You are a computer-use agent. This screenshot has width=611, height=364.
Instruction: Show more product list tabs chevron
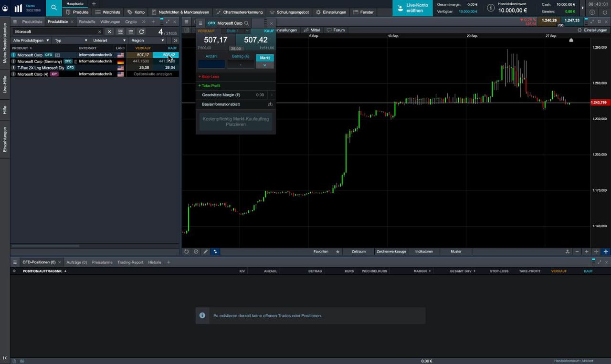(144, 22)
